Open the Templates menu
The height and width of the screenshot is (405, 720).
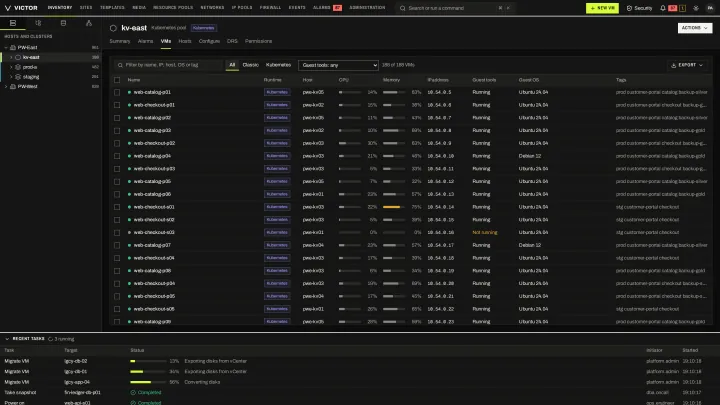pos(112,8)
